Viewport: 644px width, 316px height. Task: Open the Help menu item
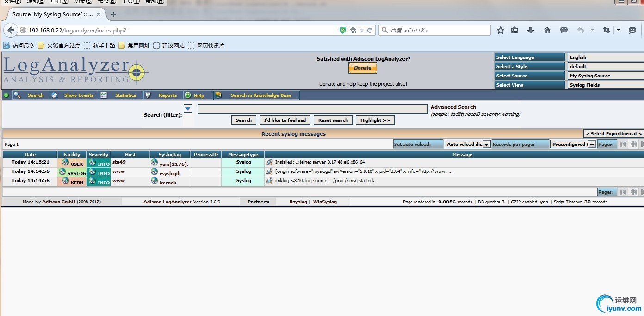click(199, 95)
